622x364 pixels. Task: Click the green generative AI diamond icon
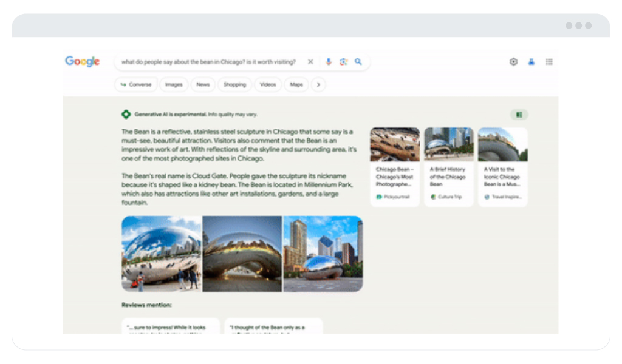[126, 115]
